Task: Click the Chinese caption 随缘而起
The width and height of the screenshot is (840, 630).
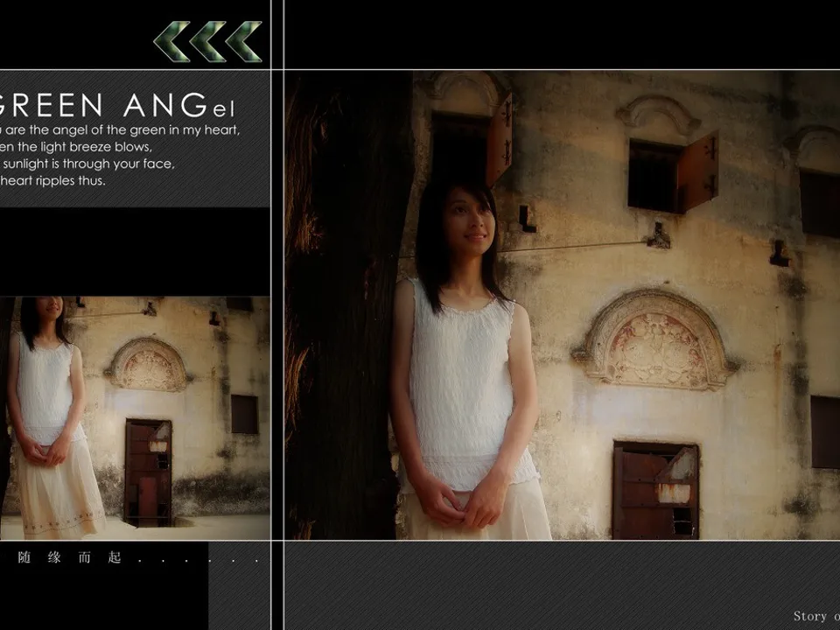Action: click(70, 557)
